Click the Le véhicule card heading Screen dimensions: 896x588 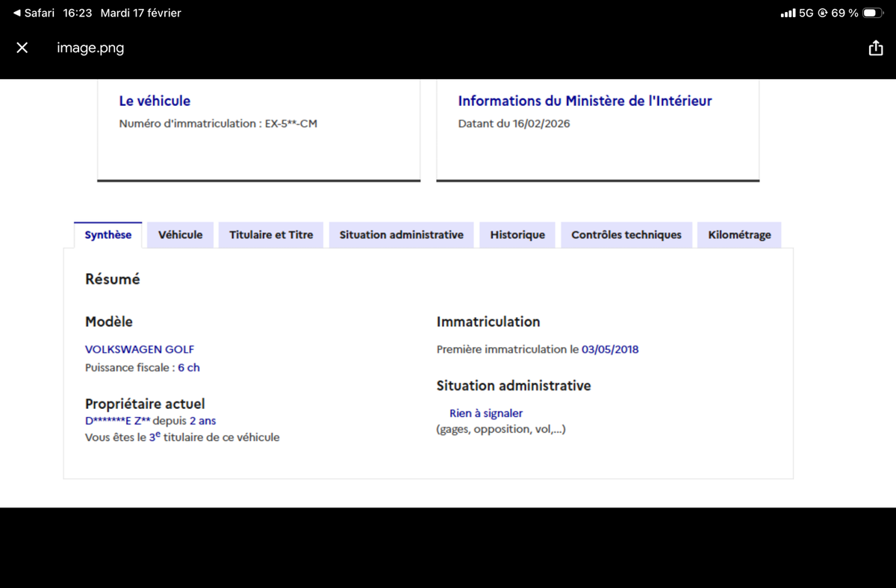(x=155, y=101)
